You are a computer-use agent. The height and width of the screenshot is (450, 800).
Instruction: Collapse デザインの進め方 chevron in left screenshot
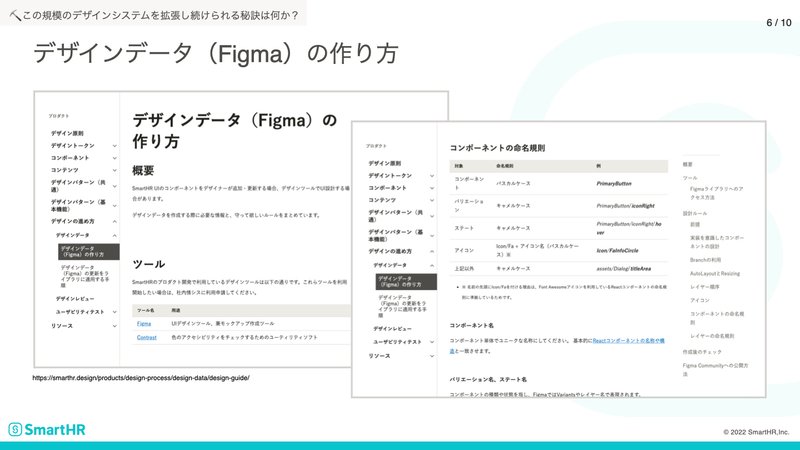pyautogui.click(x=114, y=221)
